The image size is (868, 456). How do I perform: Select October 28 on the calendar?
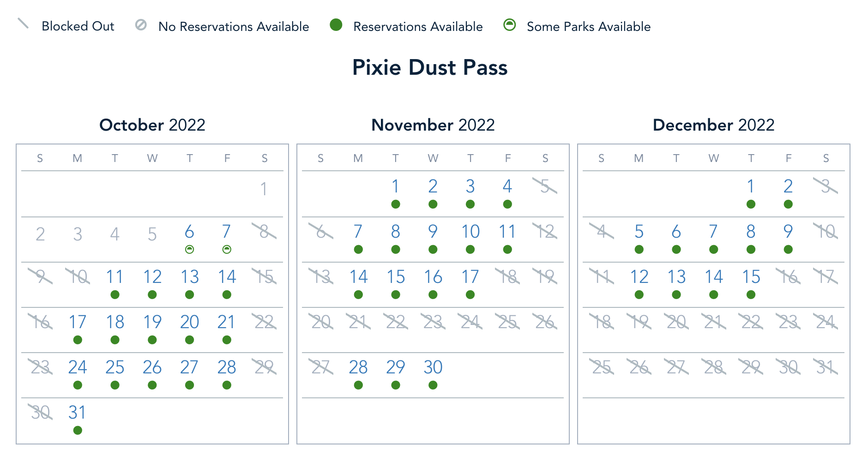[x=227, y=367]
